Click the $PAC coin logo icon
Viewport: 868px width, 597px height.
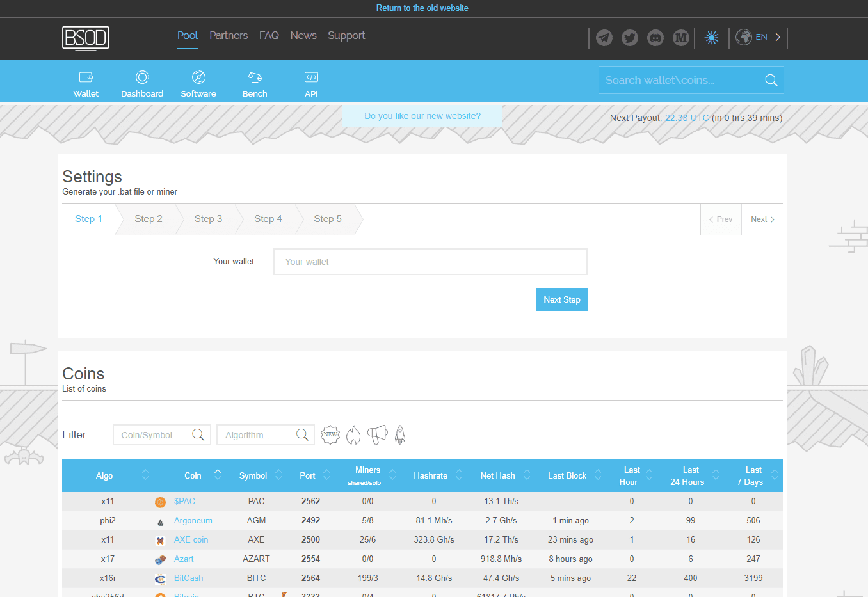160,502
